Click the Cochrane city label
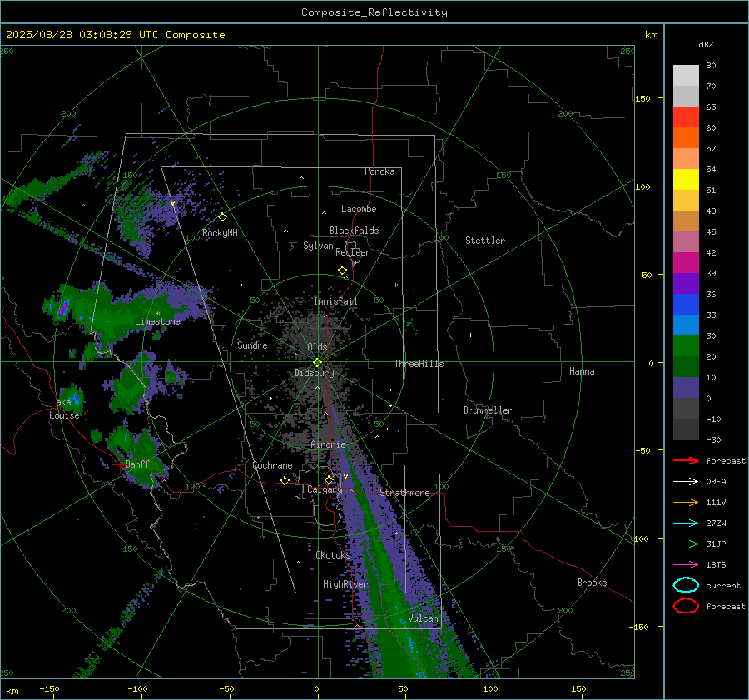 (x=272, y=465)
